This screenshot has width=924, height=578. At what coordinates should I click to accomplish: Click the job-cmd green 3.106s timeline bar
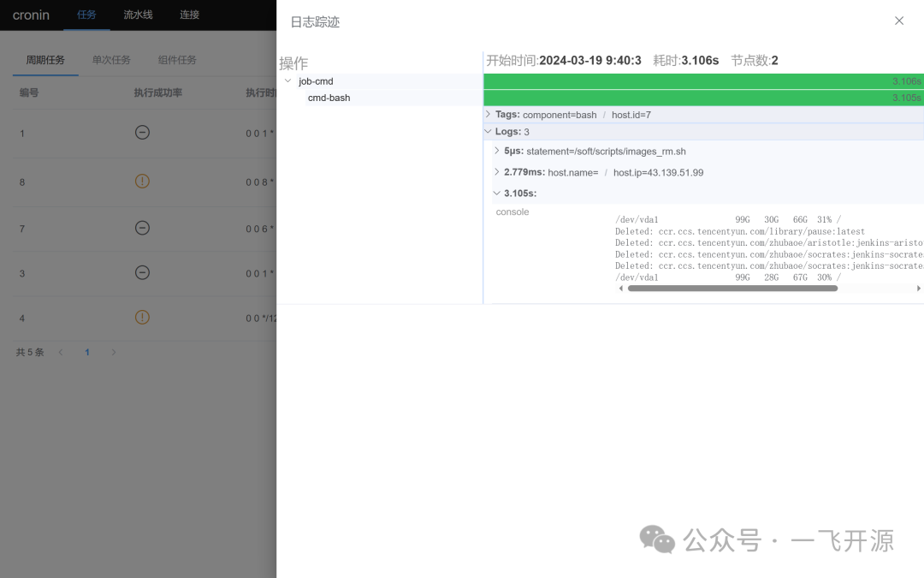pyautogui.click(x=703, y=81)
